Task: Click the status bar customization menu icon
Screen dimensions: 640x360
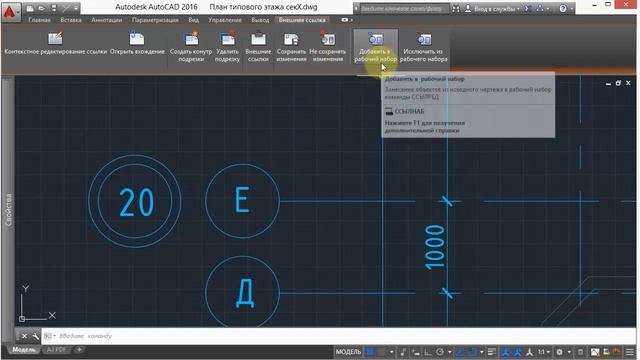Action: click(630, 352)
